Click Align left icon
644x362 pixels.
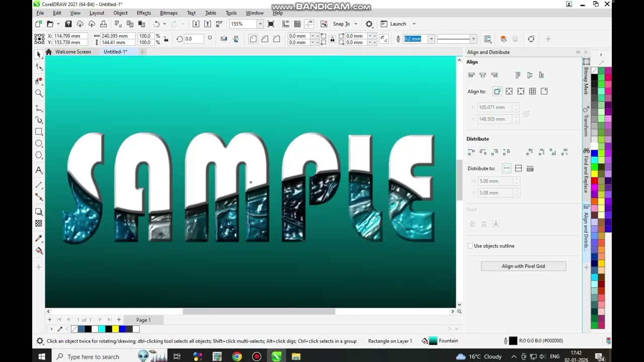pyautogui.click(x=471, y=75)
